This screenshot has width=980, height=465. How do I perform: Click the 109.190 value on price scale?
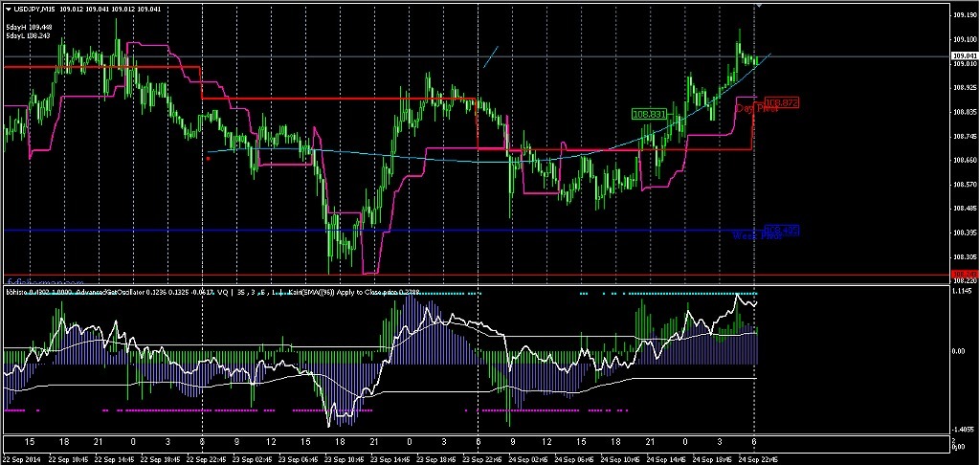pos(965,15)
